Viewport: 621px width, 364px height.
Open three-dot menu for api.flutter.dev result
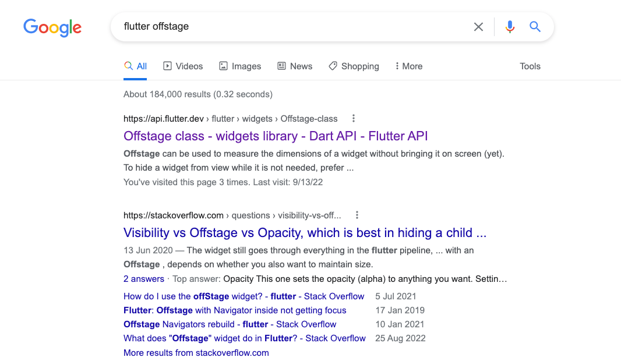[354, 118]
